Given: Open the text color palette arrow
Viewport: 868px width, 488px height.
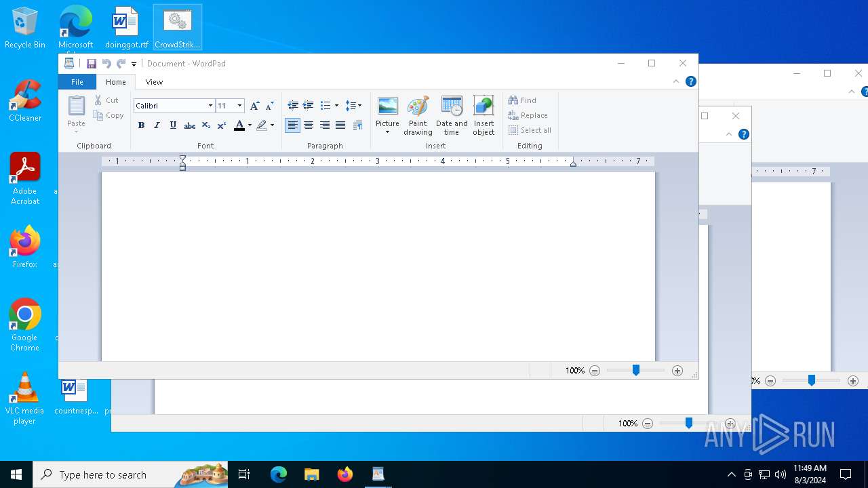Looking at the screenshot, I should point(250,125).
